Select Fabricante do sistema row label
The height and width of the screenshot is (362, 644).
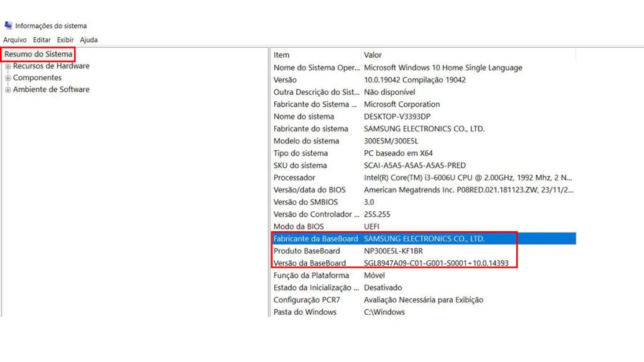(311, 129)
